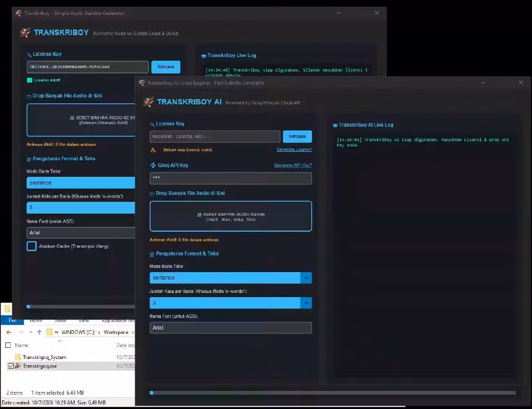Toggle select-all checkbox in File Explorer header
This screenshot has height=409, width=532.
point(8,346)
